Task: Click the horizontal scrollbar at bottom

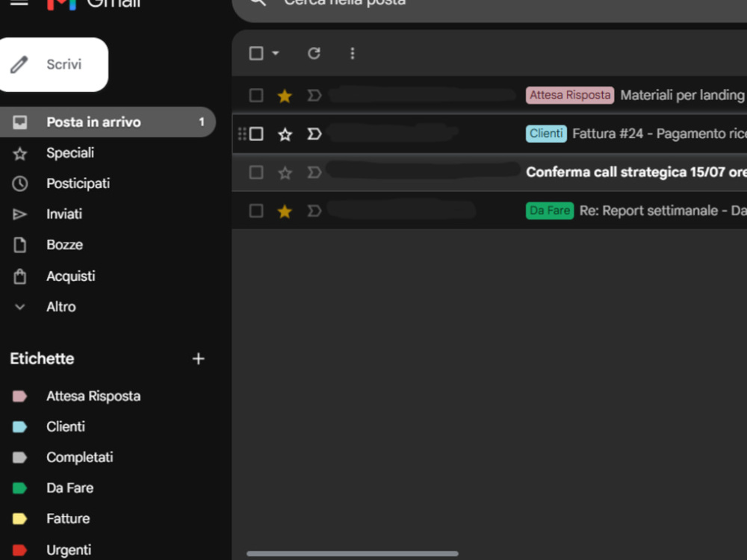Action: point(353,554)
